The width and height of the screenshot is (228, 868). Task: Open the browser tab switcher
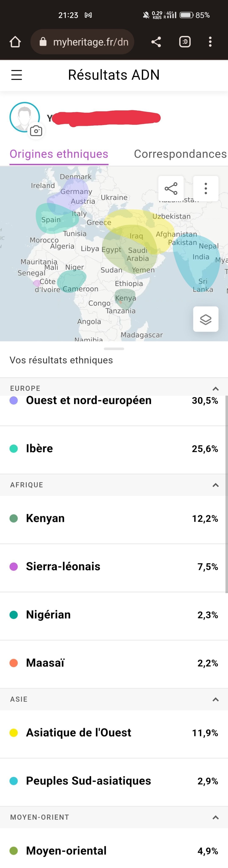[185, 42]
